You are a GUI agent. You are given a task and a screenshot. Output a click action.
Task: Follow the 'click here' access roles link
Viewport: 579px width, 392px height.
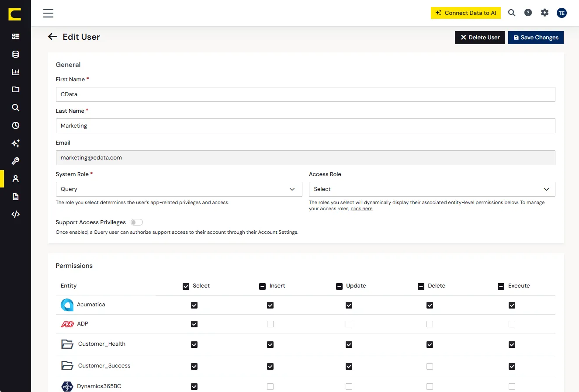pos(361,209)
